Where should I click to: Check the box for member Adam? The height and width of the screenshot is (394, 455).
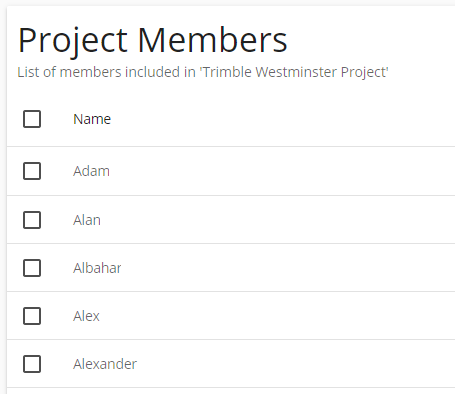point(32,171)
